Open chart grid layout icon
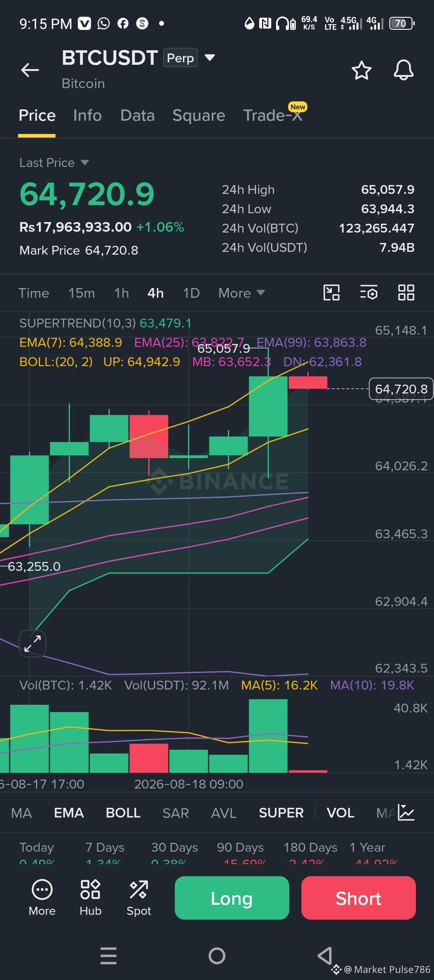 point(406,292)
